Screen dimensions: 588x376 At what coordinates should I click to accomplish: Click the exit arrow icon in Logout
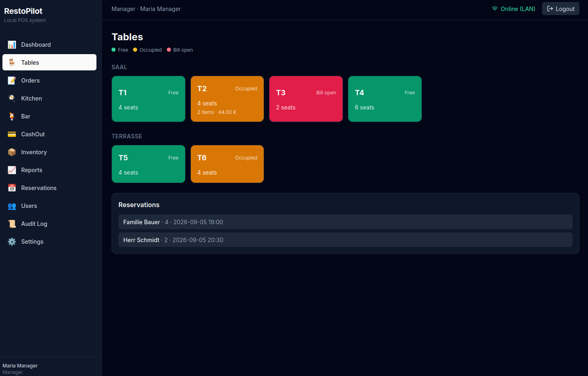point(550,9)
